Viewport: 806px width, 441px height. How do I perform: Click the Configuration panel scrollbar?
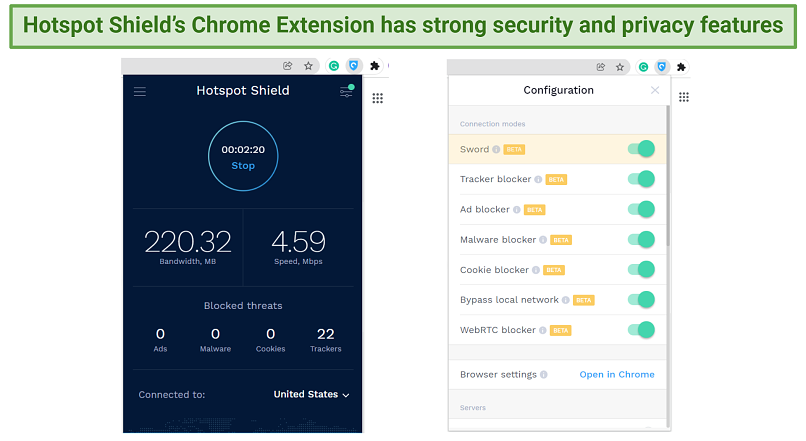668,176
